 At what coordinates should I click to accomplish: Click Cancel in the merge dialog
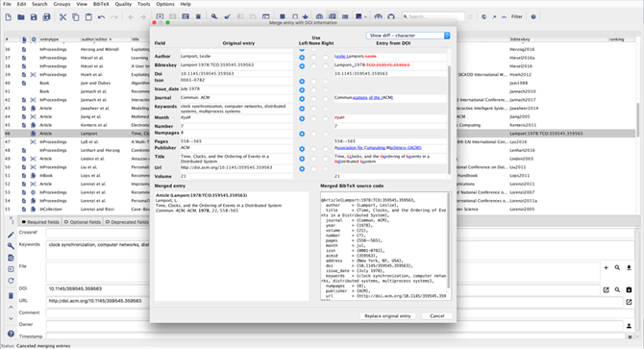[x=437, y=316]
